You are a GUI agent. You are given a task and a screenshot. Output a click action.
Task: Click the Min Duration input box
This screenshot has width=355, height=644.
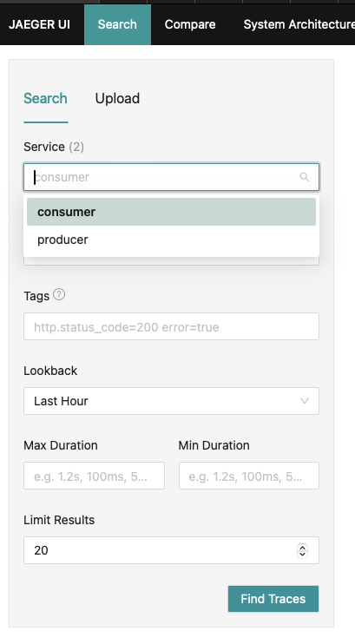(249, 476)
